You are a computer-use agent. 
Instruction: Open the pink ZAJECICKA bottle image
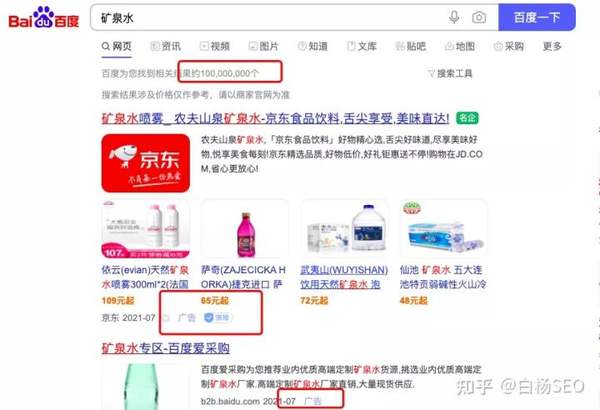point(245,230)
